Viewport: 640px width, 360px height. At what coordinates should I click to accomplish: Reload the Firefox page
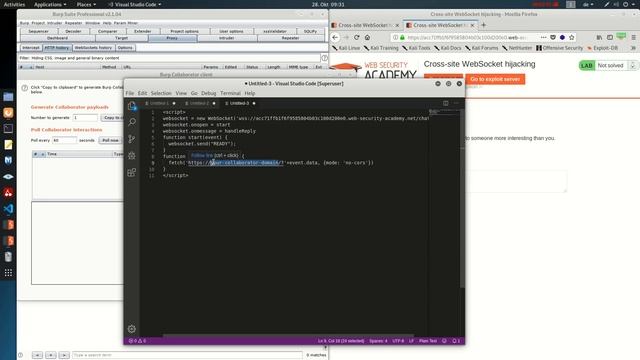click(356, 37)
